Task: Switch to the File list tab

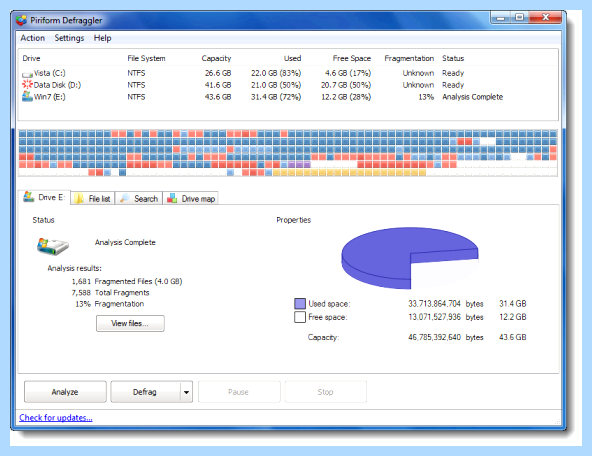Action: point(92,199)
